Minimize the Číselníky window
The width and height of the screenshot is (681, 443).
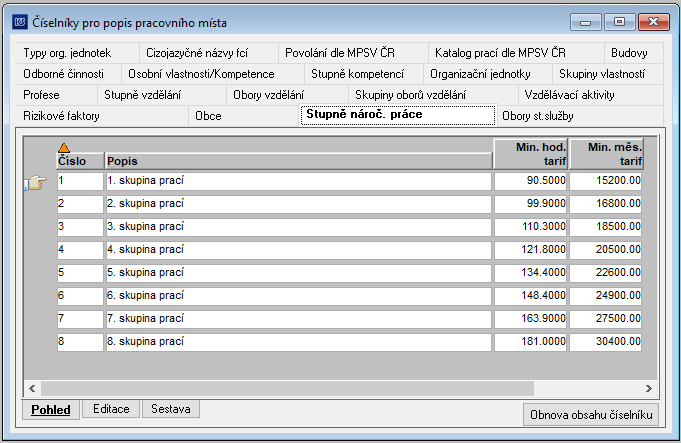click(585, 22)
